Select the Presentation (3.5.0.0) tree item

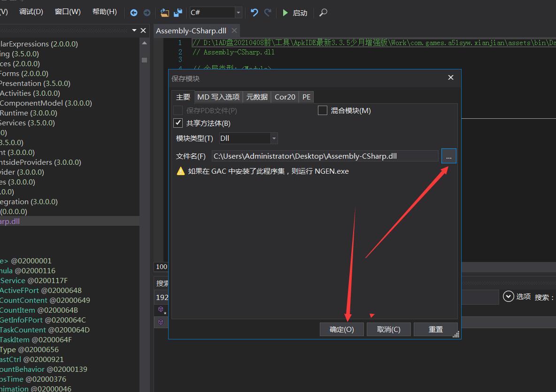click(35, 83)
